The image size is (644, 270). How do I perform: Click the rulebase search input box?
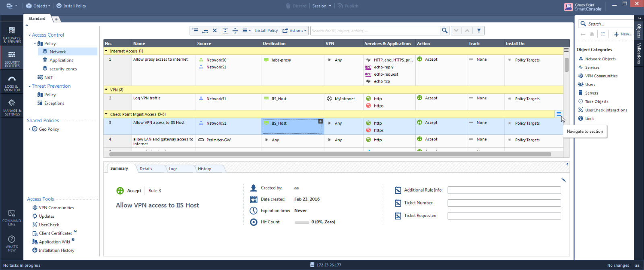click(375, 31)
